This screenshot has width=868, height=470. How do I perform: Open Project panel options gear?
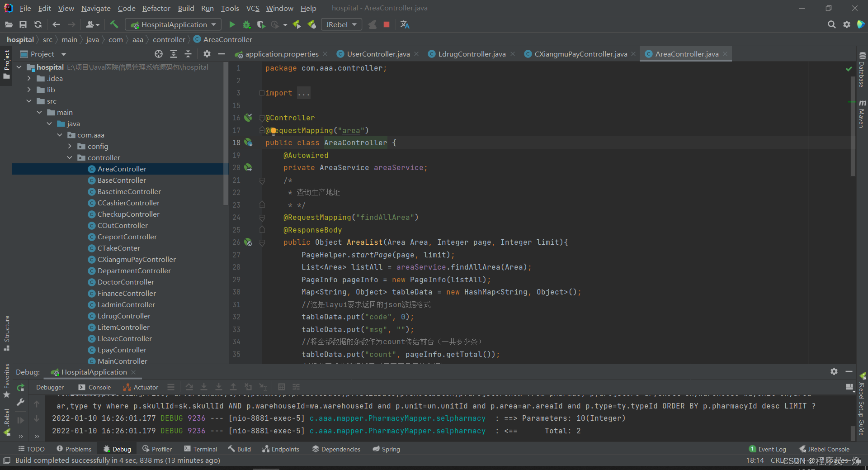[207, 54]
